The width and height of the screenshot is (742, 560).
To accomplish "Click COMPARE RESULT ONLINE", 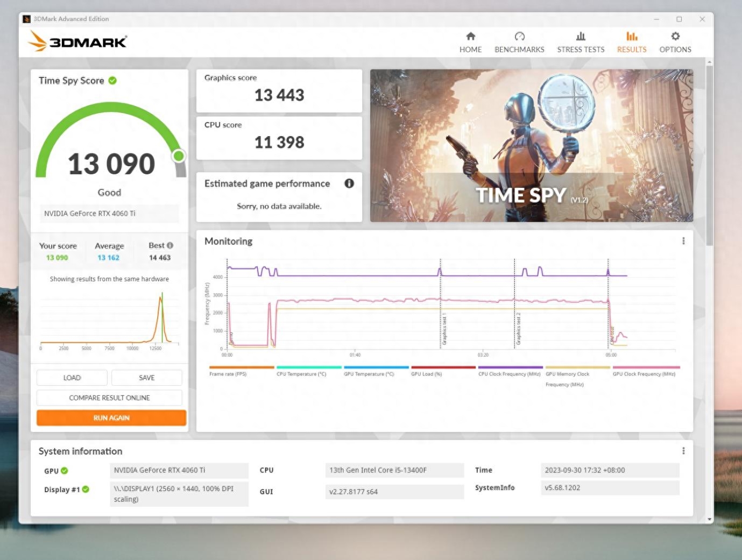I will 109,398.
